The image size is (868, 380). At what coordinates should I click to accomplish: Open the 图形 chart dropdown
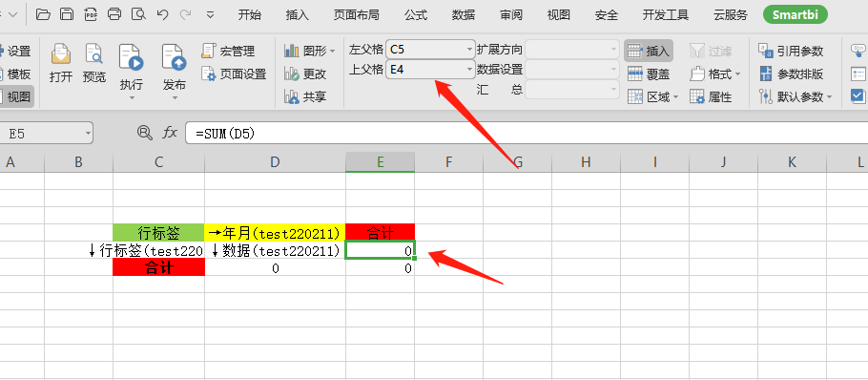(309, 51)
